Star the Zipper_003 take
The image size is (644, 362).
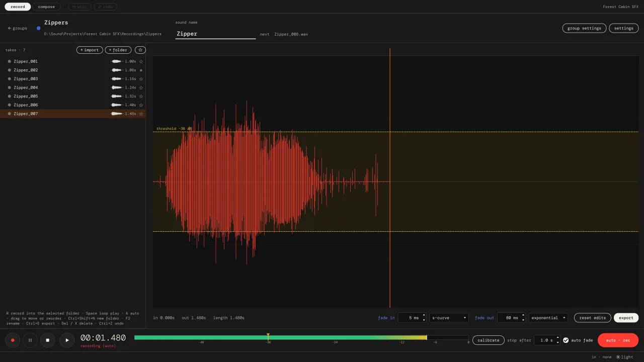tap(141, 79)
